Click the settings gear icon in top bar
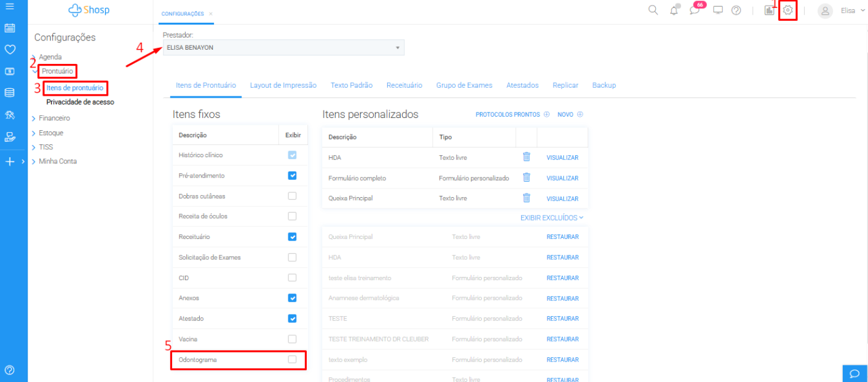The width and height of the screenshot is (868, 382). click(x=787, y=10)
